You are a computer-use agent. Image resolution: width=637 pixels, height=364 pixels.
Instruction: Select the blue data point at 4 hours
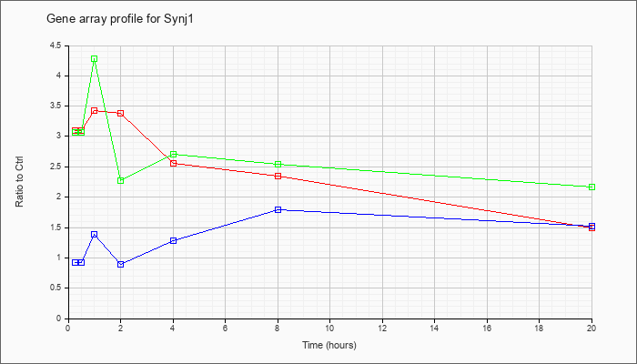174,240
